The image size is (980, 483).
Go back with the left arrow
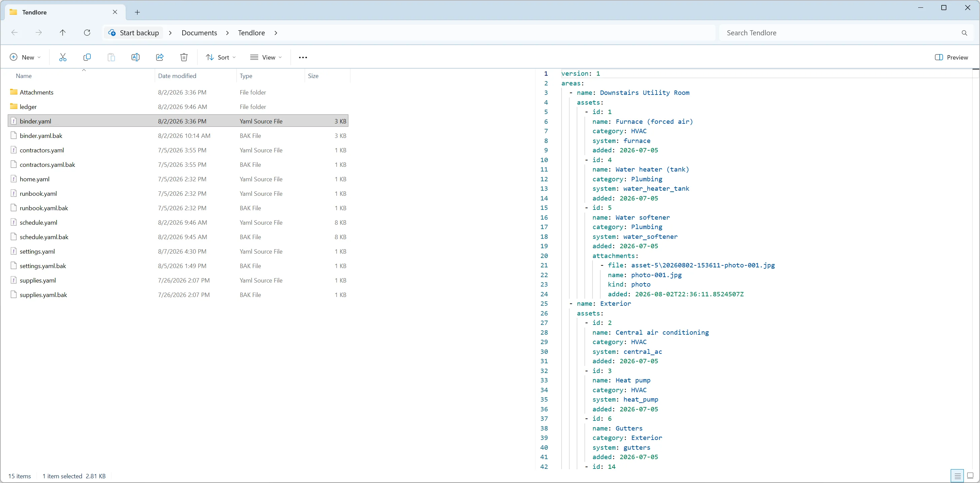click(x=14, y=33)
